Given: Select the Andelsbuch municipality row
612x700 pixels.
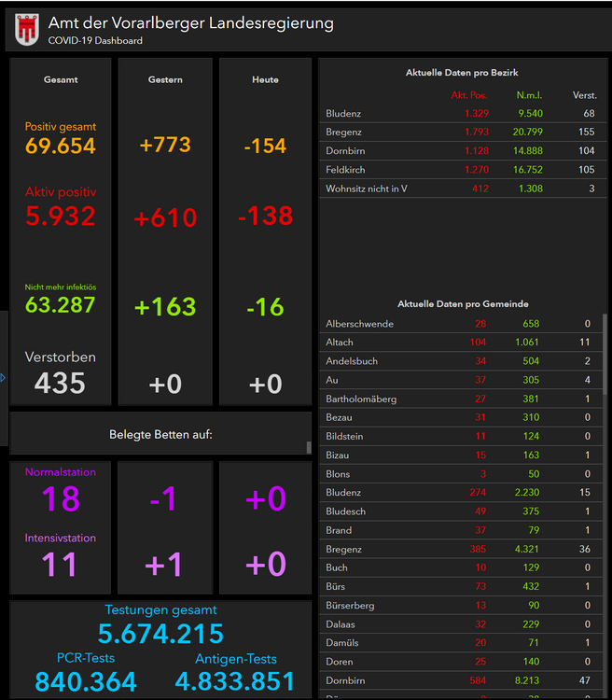Looking at the screenshot, I should click(461, 361).
